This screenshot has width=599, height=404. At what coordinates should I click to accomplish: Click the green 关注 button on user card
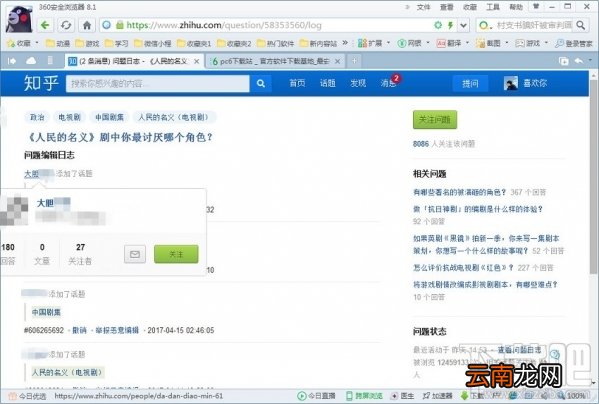(x=176, y=254)
